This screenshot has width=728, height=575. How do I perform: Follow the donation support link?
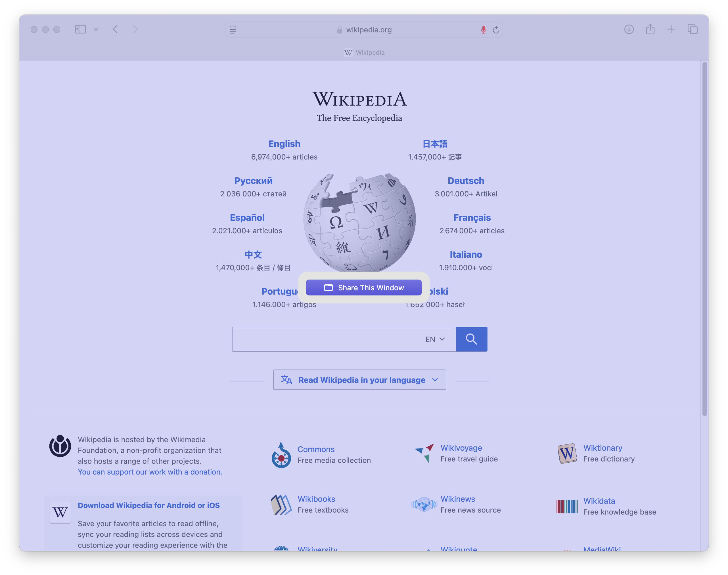(x=150, y=472)
